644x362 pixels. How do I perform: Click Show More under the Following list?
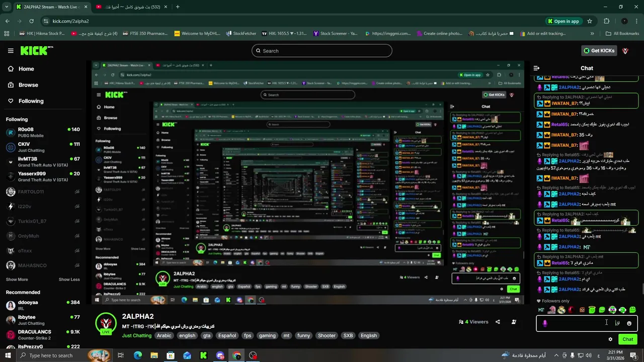pos(17,280)
